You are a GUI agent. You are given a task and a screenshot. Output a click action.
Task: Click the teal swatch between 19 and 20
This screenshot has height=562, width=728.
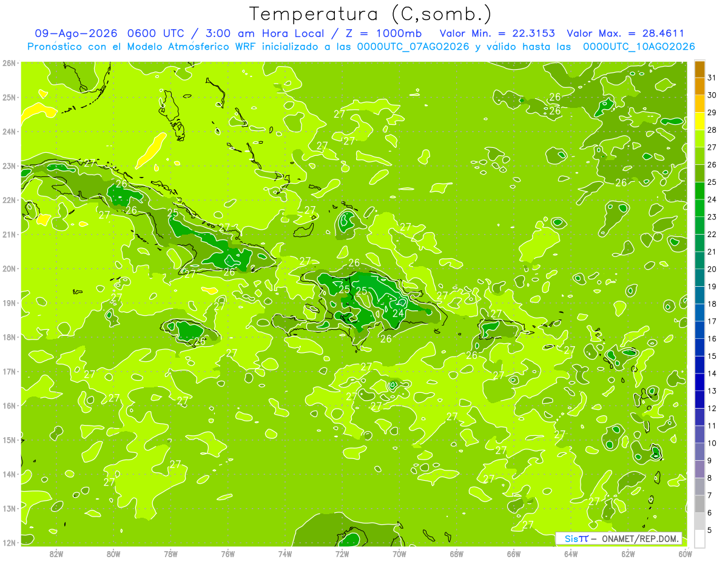tap(699, 278)
